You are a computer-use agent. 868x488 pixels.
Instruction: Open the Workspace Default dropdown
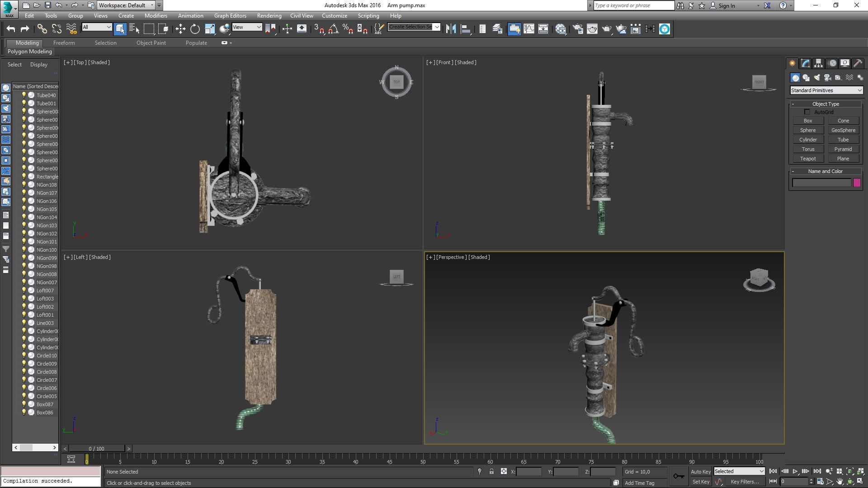coord(126,5)
